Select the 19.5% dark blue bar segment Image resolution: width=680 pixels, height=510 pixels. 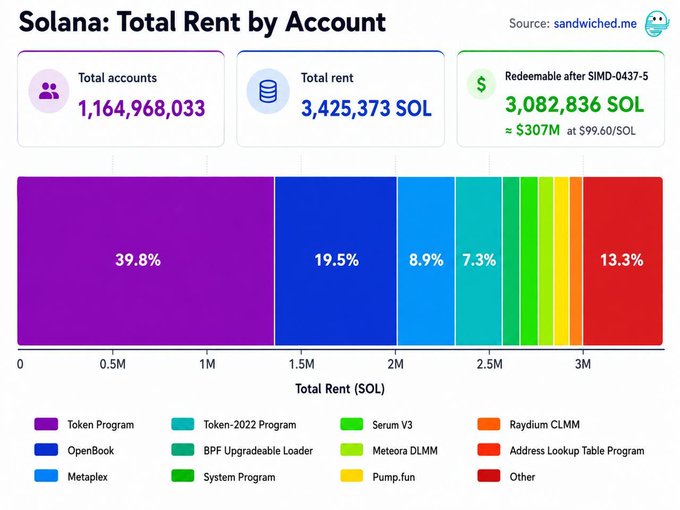coord(336,261)
